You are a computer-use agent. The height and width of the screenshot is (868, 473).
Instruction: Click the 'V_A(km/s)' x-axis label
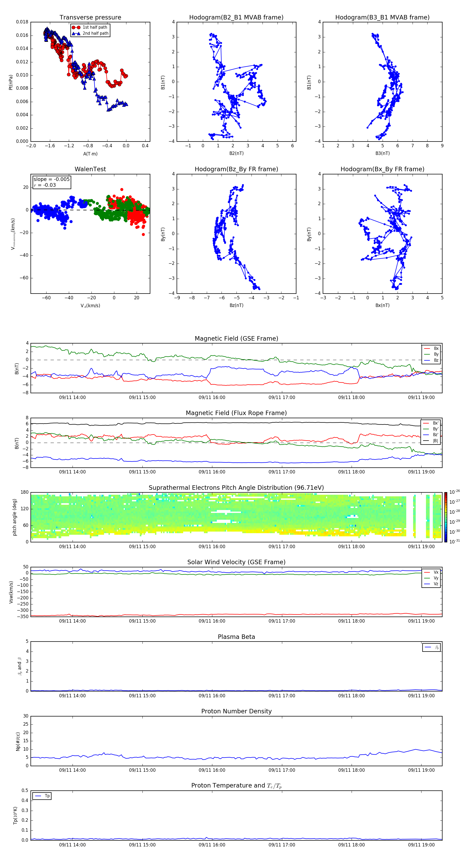click(x=90, y=306)
